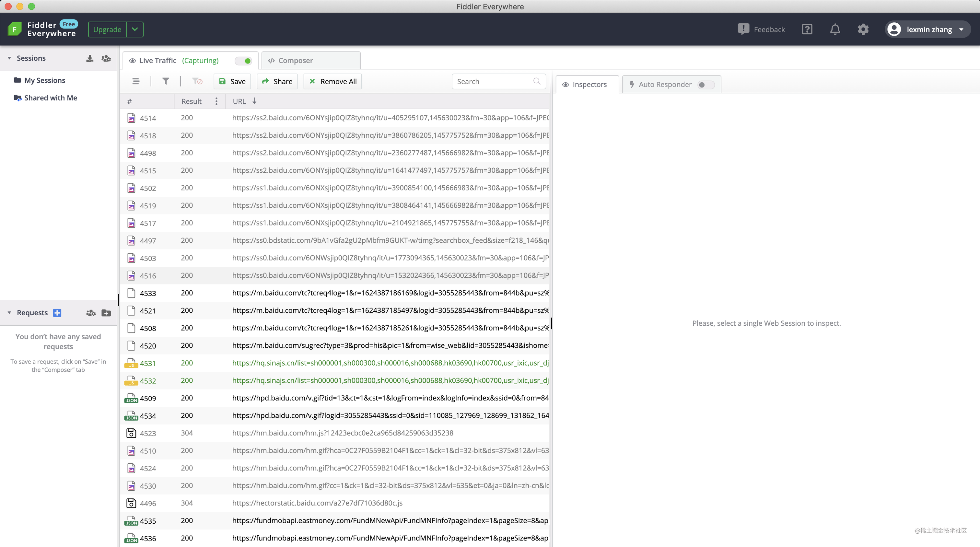Open the help question-mark icon
This screenshot has height=547, width=980.
tap(807, 29)
